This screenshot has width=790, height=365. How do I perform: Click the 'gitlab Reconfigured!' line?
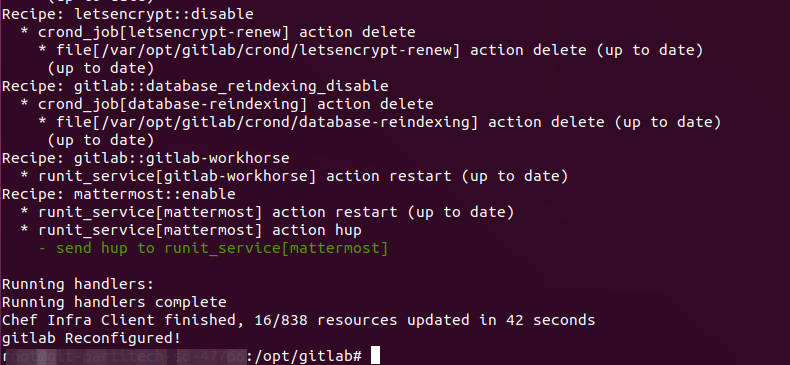(91, 338)
